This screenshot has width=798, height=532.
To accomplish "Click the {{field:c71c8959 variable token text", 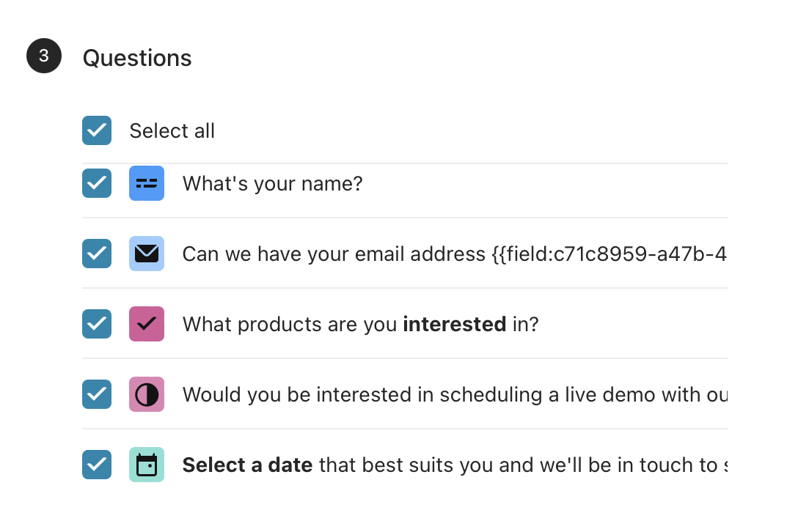I will tap(610, 254).
